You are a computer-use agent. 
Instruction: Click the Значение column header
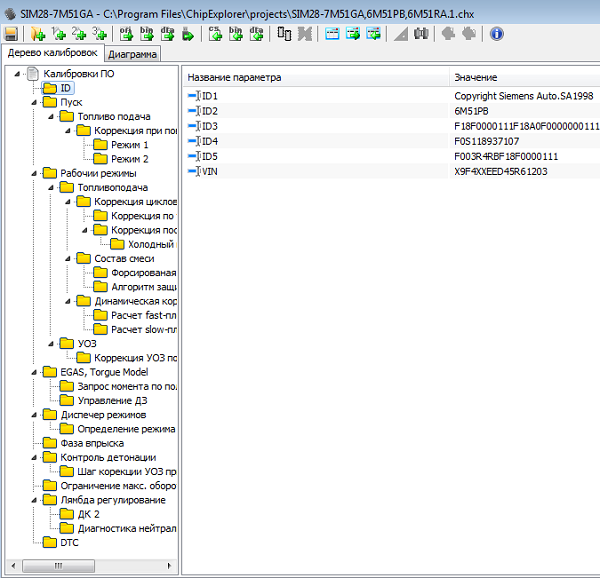(475, 77)
